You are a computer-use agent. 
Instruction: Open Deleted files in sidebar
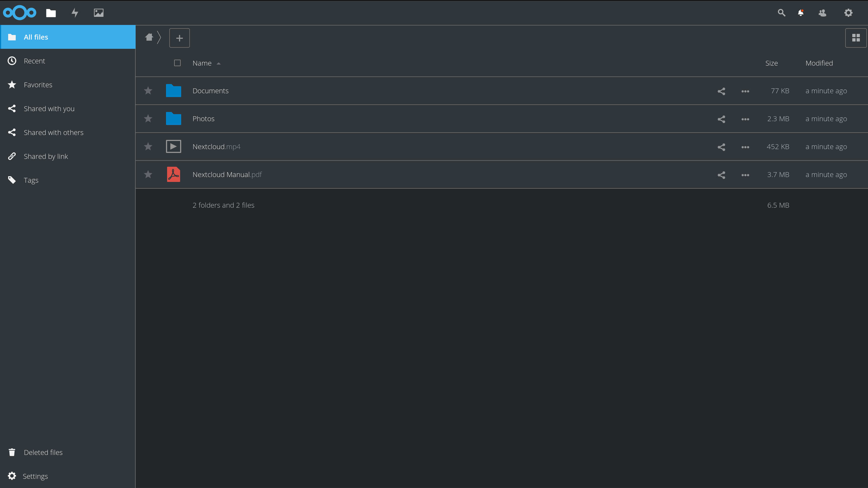tap(68, 452)
